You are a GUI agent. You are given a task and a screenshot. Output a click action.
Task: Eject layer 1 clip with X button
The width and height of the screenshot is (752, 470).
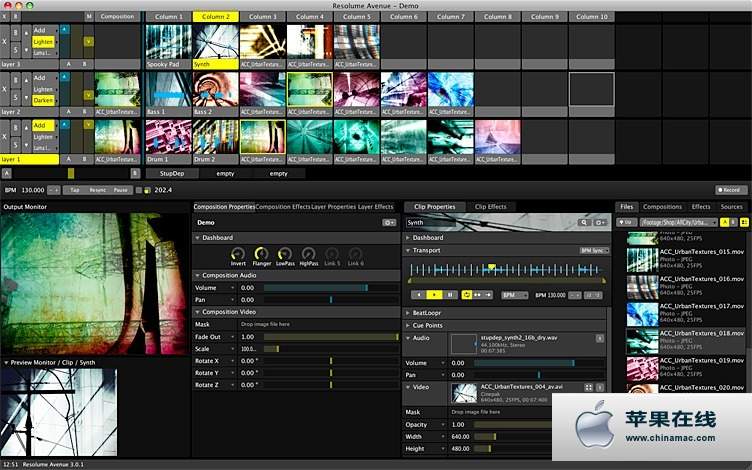click(x=4, y=137)
